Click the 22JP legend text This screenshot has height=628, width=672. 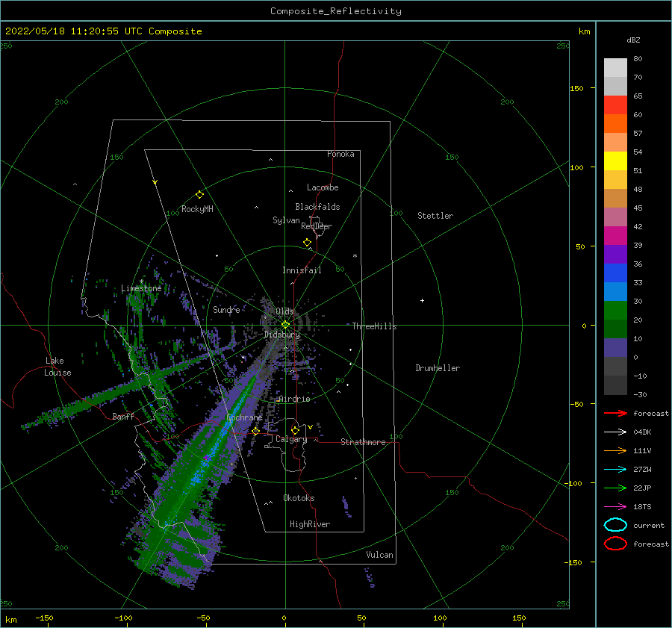point(642,488)
